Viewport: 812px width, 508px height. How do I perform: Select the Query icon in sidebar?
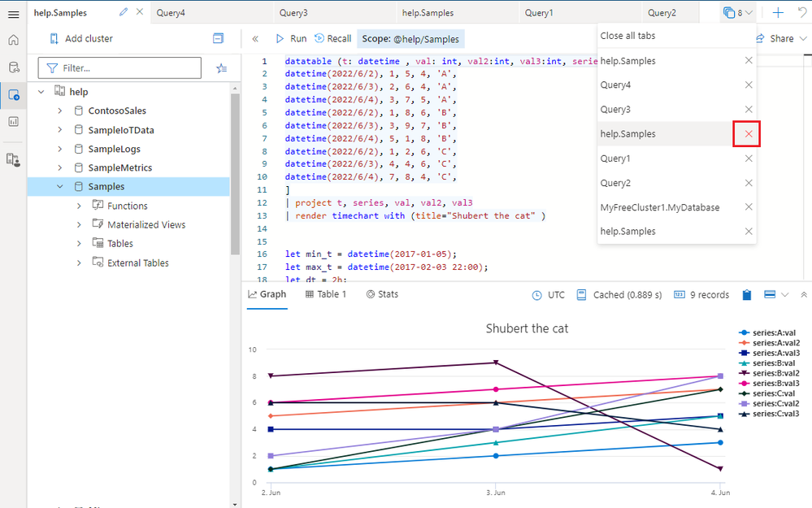point(14,95)
